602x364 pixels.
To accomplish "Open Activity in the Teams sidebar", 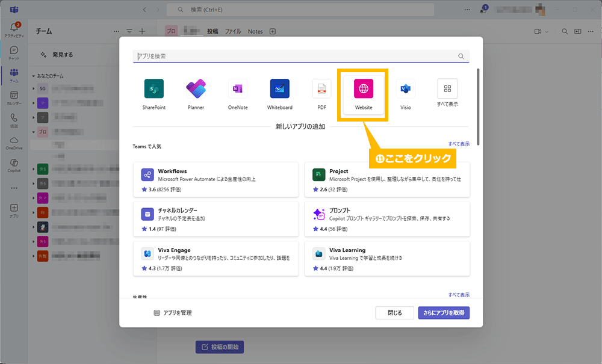I will [14, 29].
